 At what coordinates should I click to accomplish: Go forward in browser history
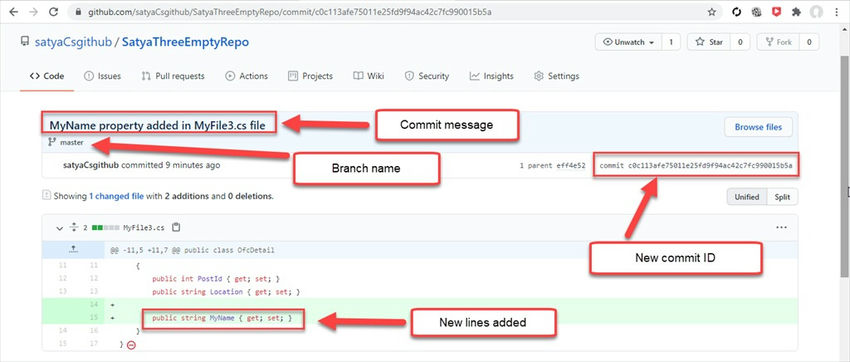pos(33,11)
